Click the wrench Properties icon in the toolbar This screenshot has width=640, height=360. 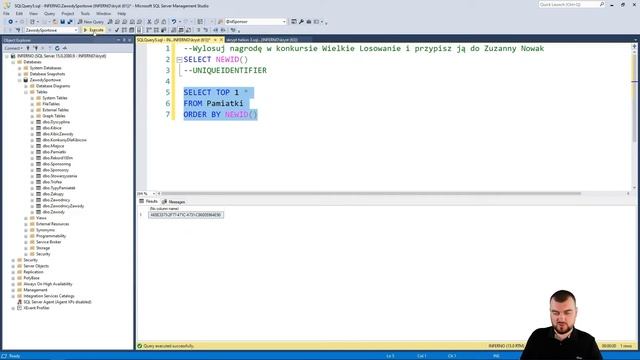[301, 22]
